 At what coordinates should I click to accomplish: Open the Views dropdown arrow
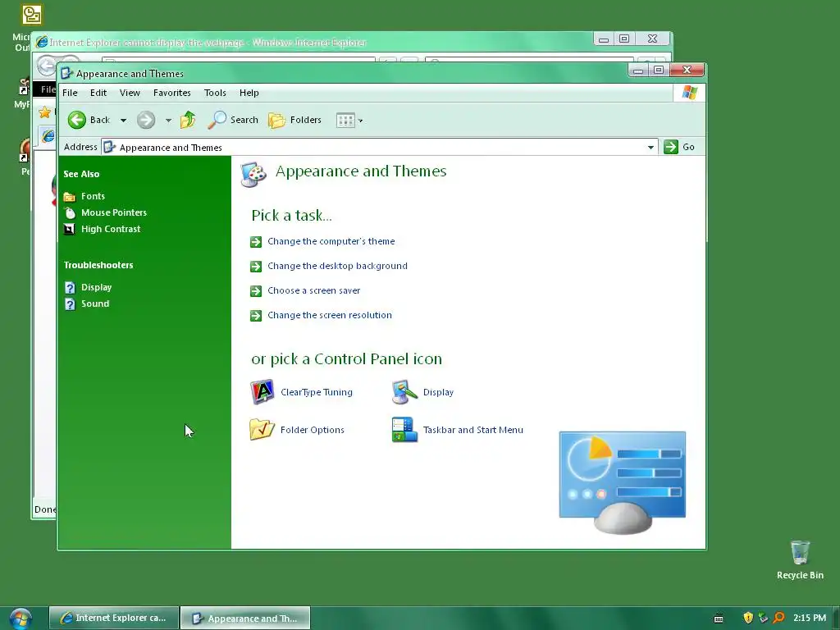pos(361,121)
